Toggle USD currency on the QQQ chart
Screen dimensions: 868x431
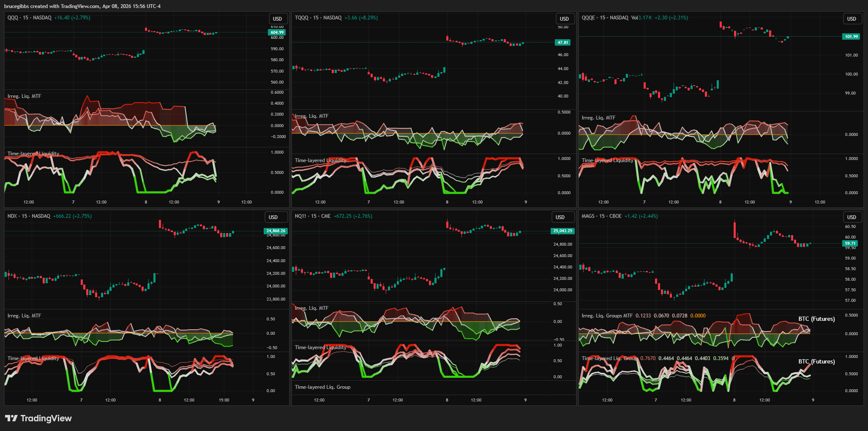pyautogui.click(x=278, y=19)
